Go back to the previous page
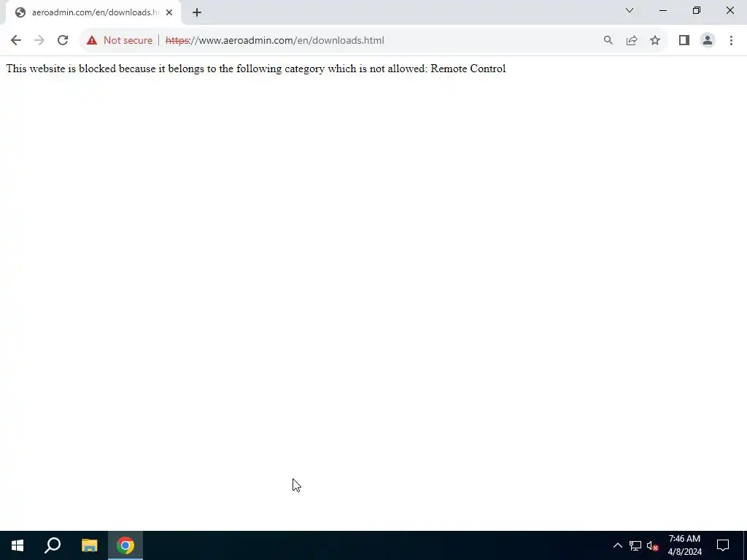Image resolution: width=747 pixels, height=560 pixels. point(16,41)
